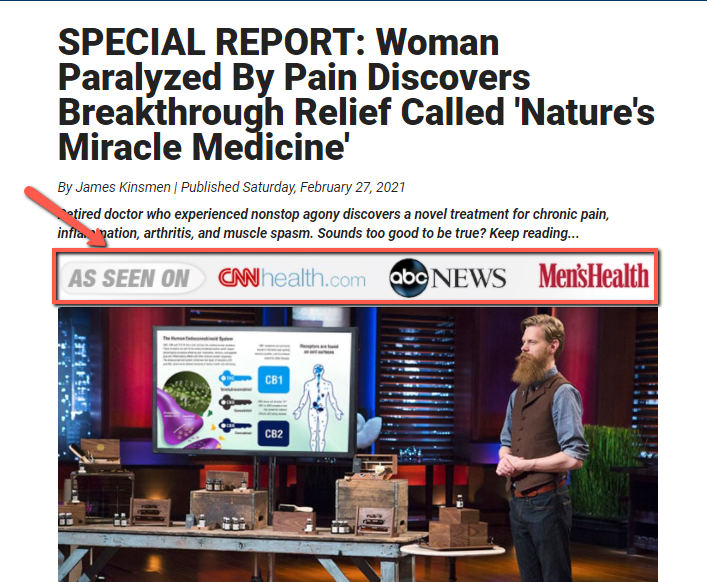The width and height of the screenshot is (707, 582).
Task: Click the red annotation arrow
Action: click(x=65, y=216)
